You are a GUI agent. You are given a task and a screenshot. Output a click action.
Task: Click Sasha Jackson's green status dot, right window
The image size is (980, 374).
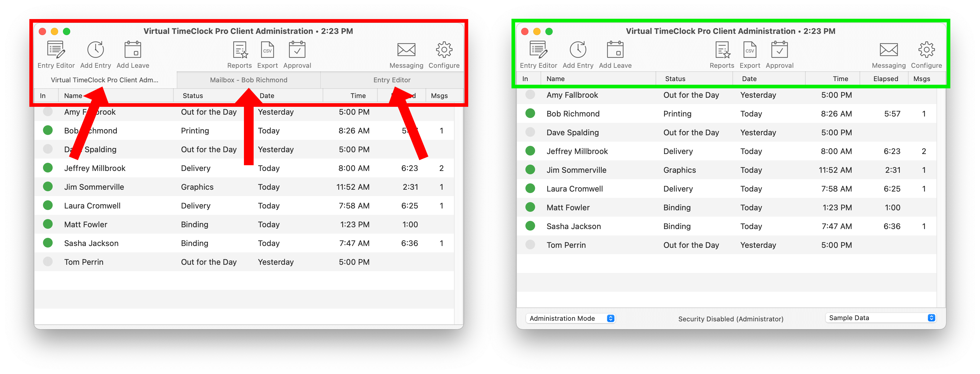(530, 226)
